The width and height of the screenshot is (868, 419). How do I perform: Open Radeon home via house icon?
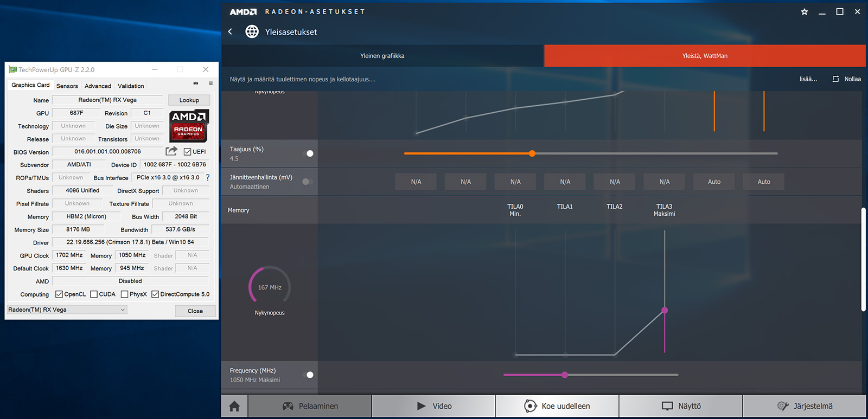click(234, 406)
